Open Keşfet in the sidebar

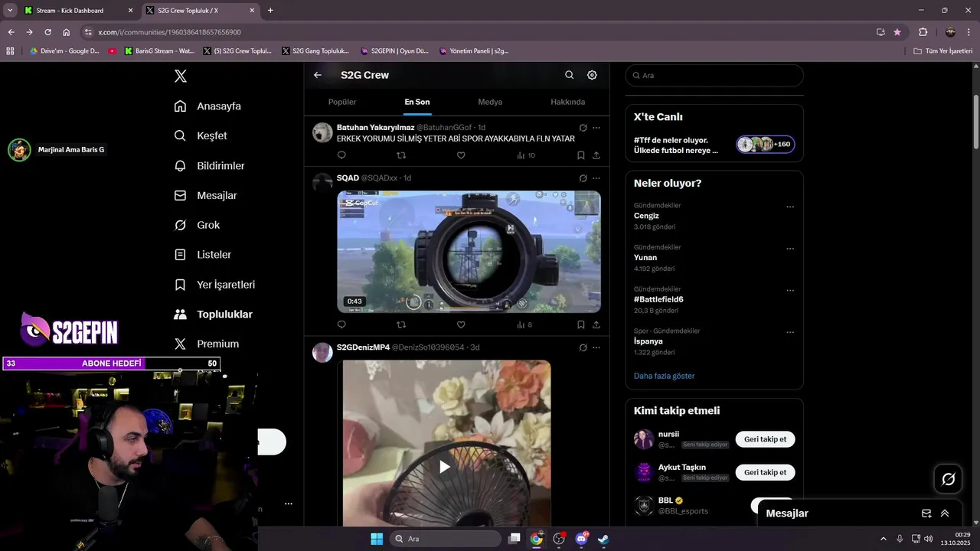click(x=201, y=135)
